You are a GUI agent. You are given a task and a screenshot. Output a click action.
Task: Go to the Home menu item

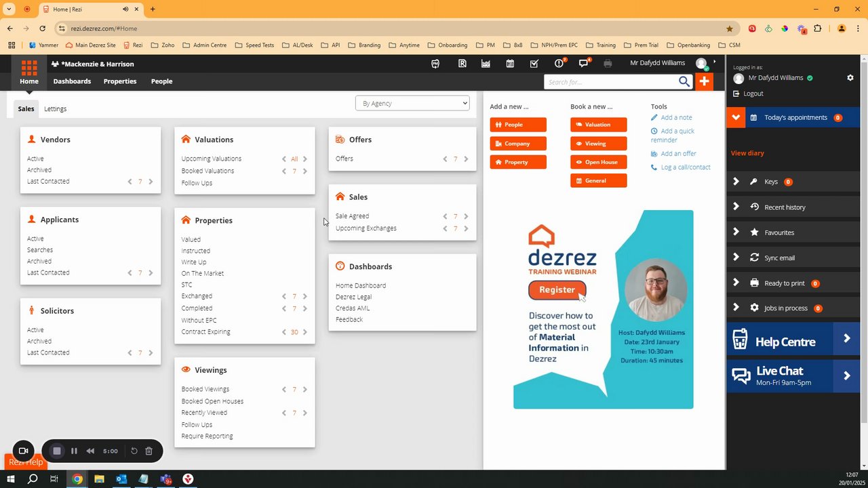click(29, 81)
